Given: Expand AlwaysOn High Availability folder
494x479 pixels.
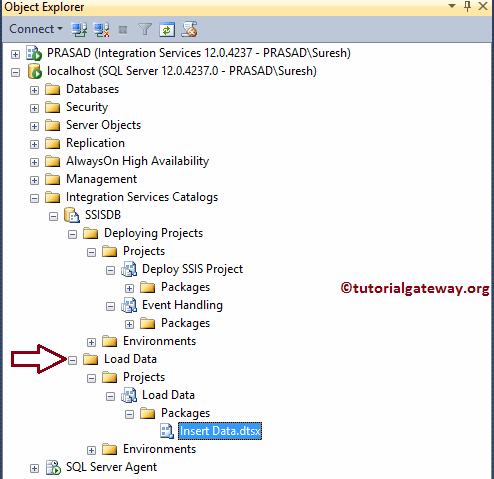Looking at the screenshot, I should click(34, 162).
